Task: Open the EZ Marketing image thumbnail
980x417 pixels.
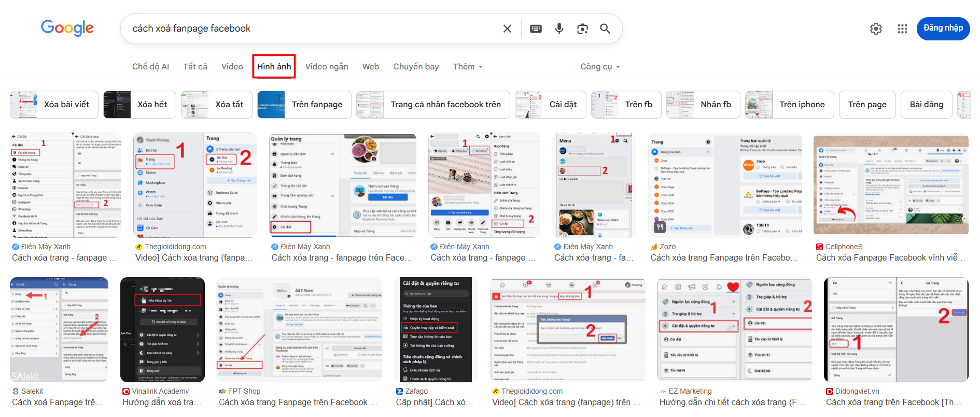Action: pos(734,329)
